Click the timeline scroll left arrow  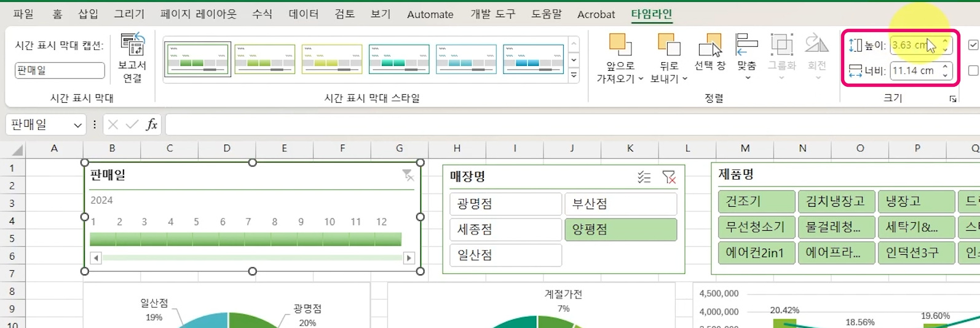tap(96, 258)
